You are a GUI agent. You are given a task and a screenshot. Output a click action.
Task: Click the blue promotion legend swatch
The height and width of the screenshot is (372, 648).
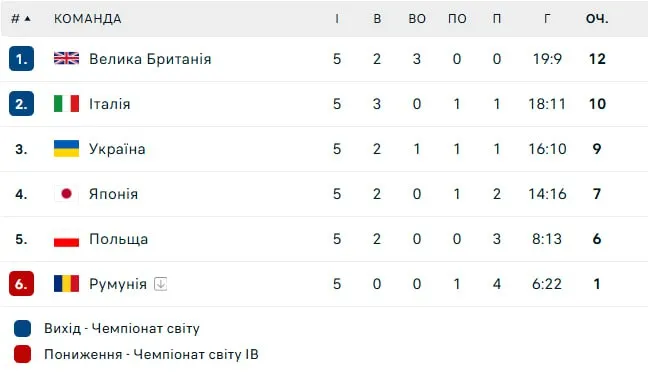(22, 328)
